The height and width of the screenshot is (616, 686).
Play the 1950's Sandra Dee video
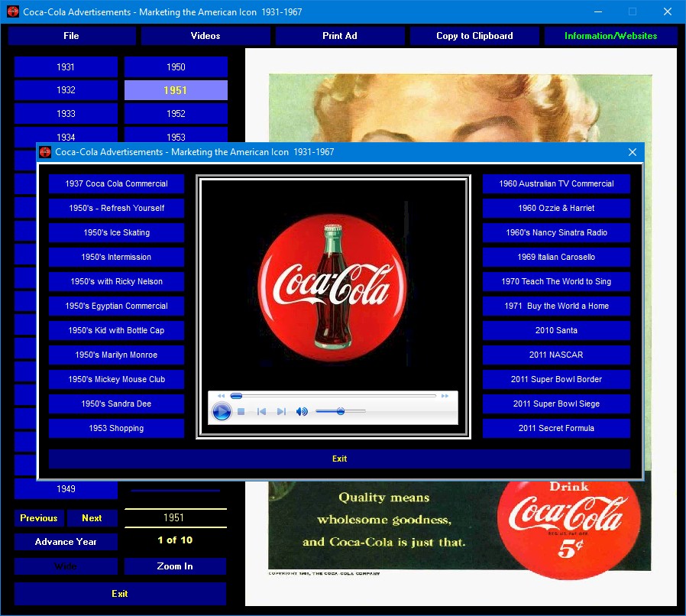pos(116,404)
